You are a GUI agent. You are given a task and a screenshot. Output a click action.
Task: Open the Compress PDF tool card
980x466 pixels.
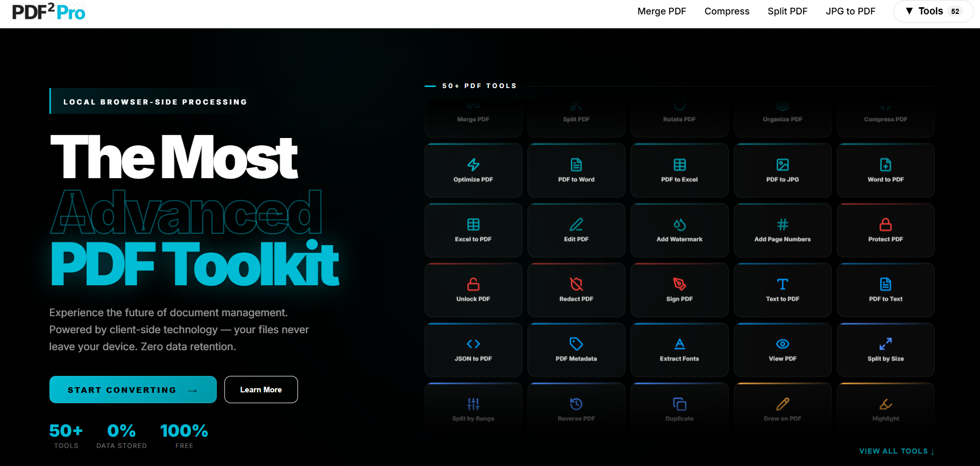click(x=886, y=117)
